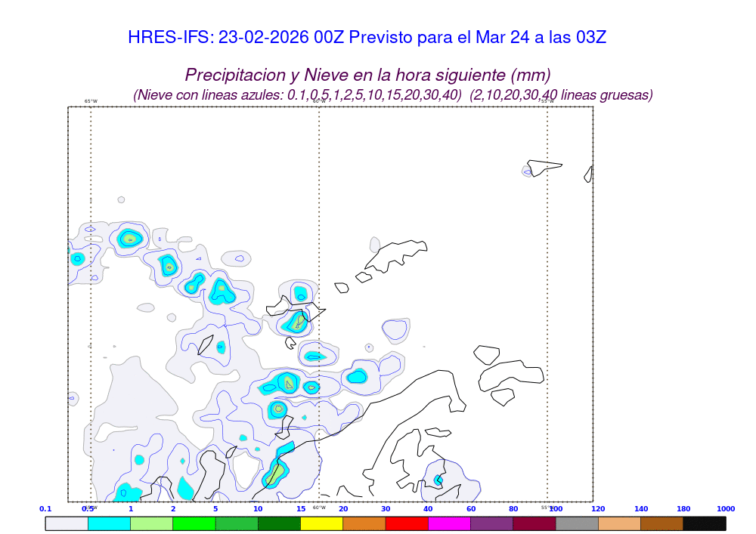The width and height of the screenshot is (756, 534).
Task: Select the brown 140–180 mm legend swatch
Action: (x=661, y=523)
